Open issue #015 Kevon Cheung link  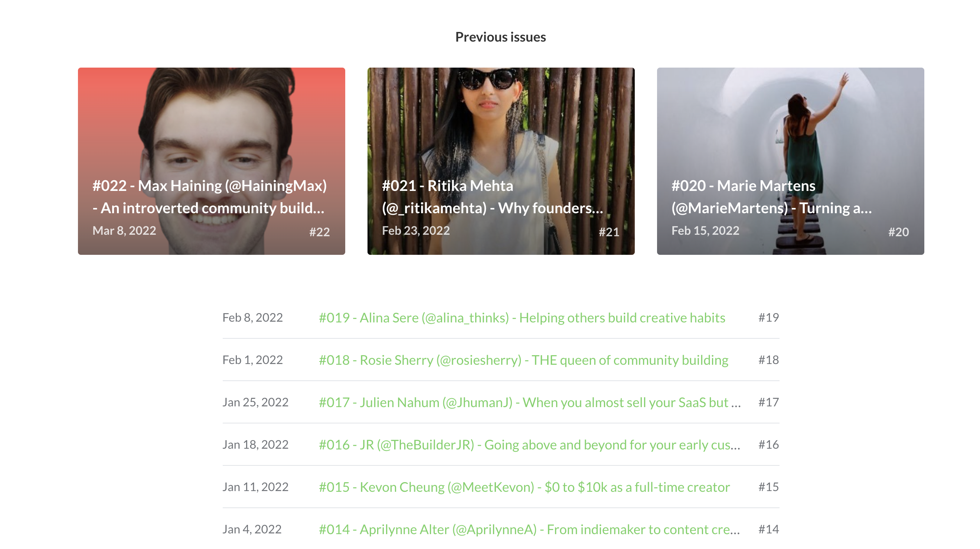coord(524,487)
